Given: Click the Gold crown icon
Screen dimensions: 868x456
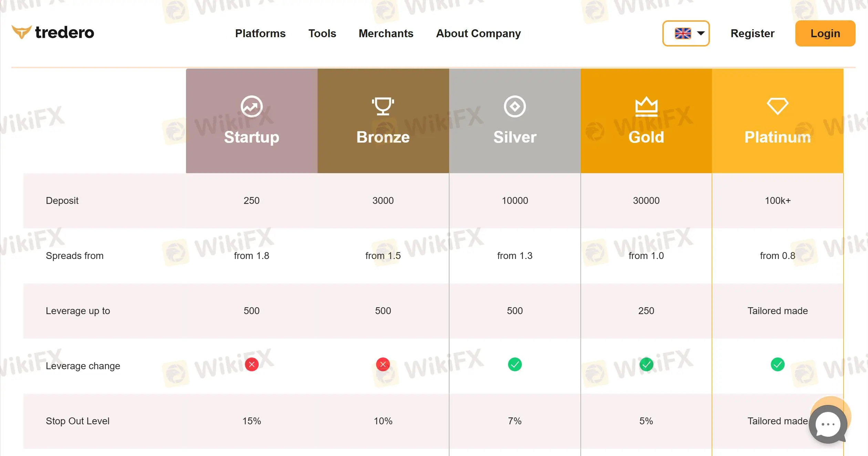Looking at the screenshot, I should pos(646,106).
